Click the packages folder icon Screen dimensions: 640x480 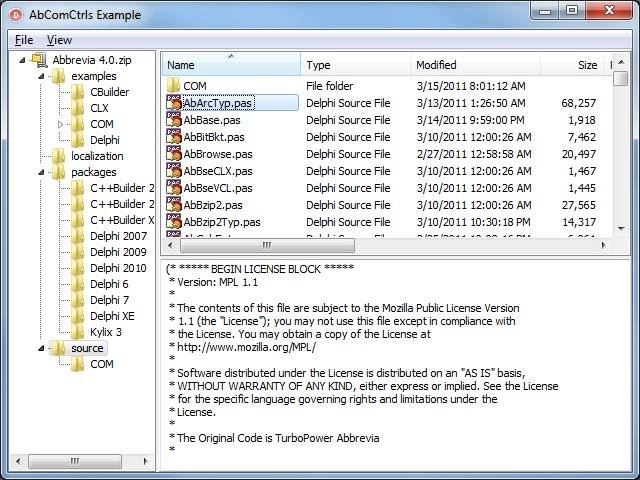[58, 172]
